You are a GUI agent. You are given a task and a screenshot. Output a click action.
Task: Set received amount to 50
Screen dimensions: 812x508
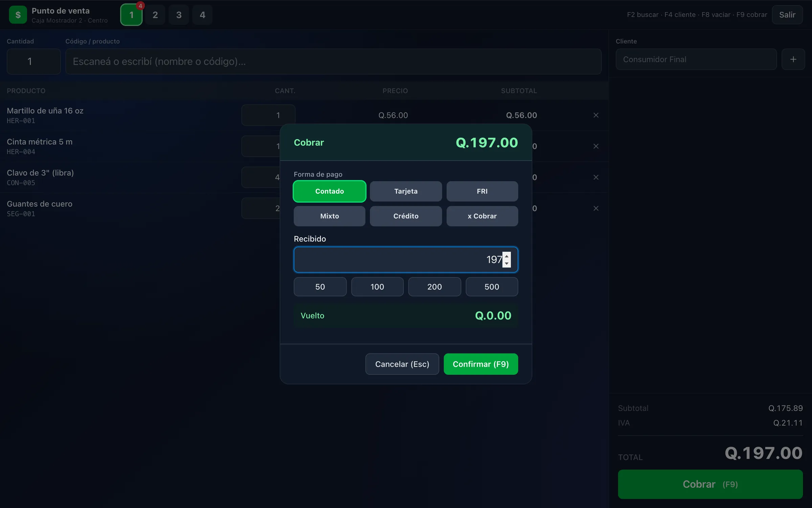click(320, 287)
